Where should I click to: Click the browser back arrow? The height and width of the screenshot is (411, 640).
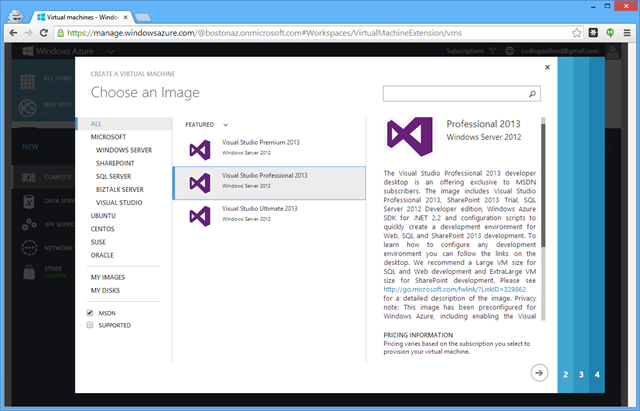[15, 32]
